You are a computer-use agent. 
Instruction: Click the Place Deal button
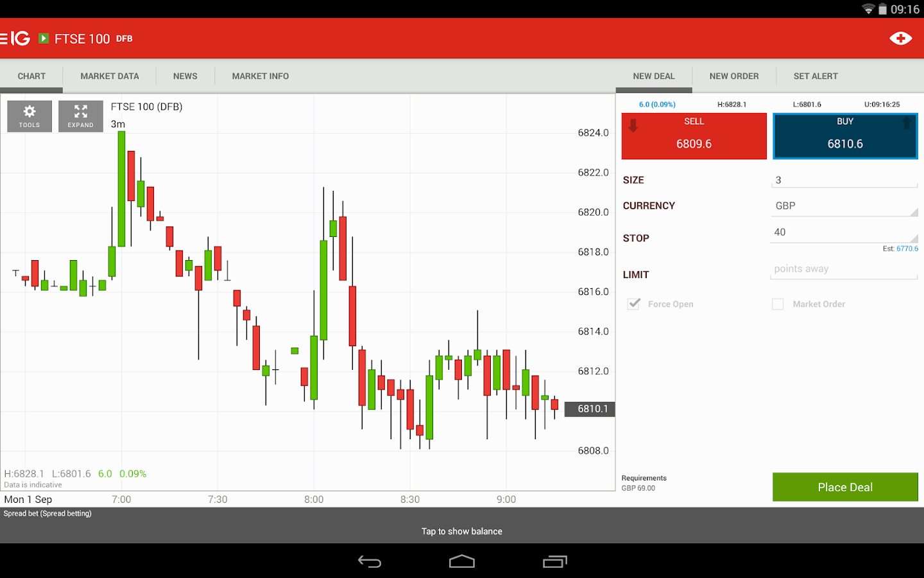click(x=845, y=487)
